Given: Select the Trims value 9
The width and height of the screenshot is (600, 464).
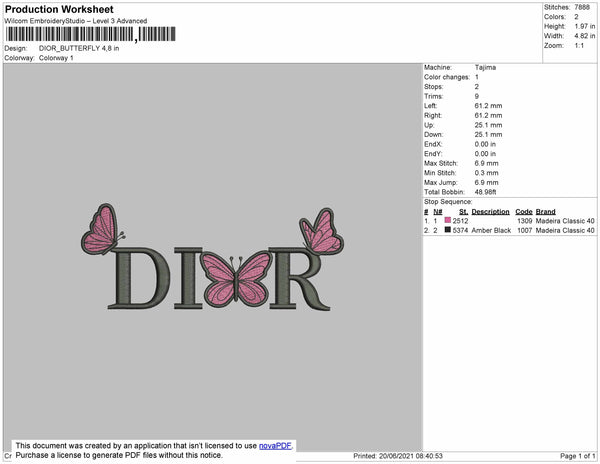Looking at the screenshot, I should [x=477, y=96].
